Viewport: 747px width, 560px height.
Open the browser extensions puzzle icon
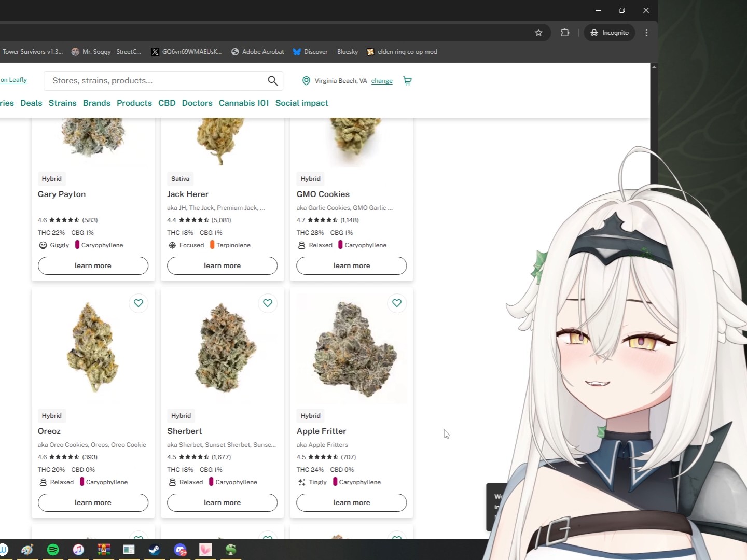[x=565, y=33]
